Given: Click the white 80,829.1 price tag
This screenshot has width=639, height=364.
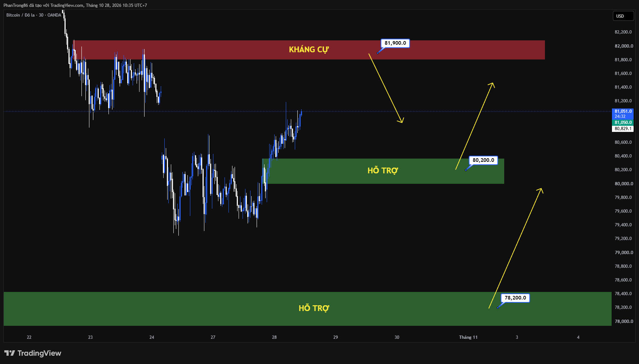Looking at the screenshot, I should [x=623, y=129].
